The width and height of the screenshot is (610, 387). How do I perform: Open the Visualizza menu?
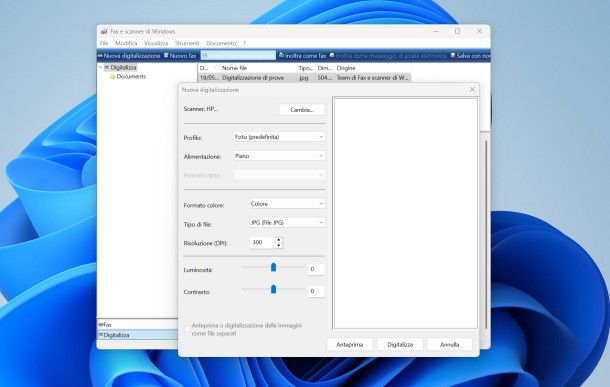coord(156,43)
